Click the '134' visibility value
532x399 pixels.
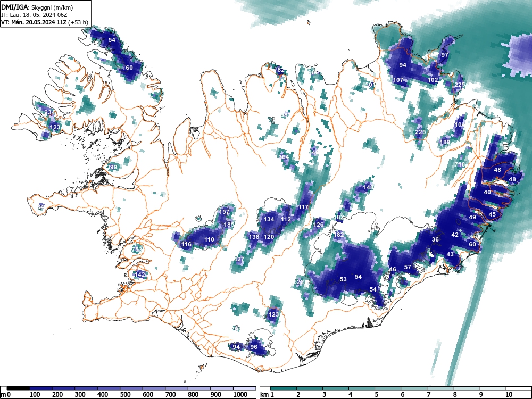269,220
